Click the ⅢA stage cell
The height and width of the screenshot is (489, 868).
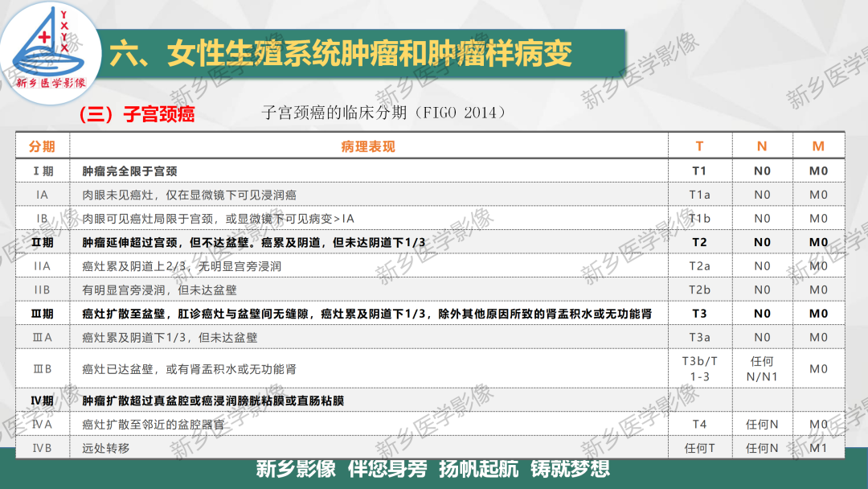click(42, 338)
